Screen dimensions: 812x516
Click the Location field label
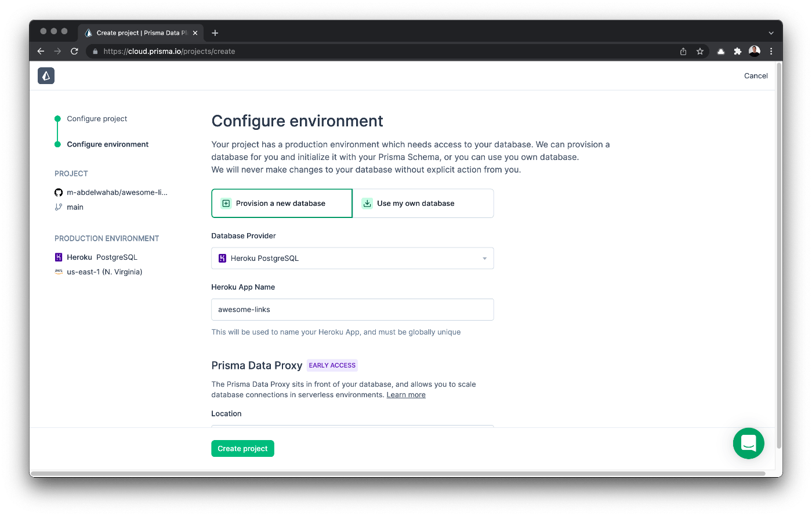(226, 414)
